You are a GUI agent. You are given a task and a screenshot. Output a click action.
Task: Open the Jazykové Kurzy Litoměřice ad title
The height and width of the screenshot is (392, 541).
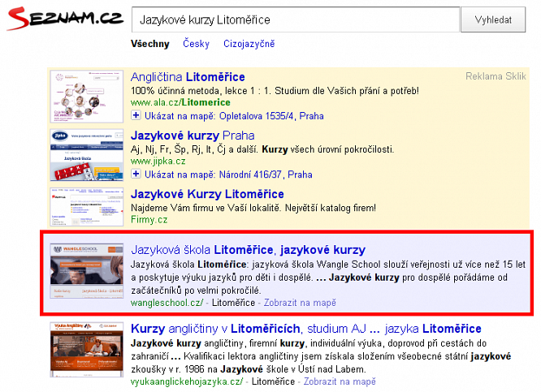(x=207, y=194)
